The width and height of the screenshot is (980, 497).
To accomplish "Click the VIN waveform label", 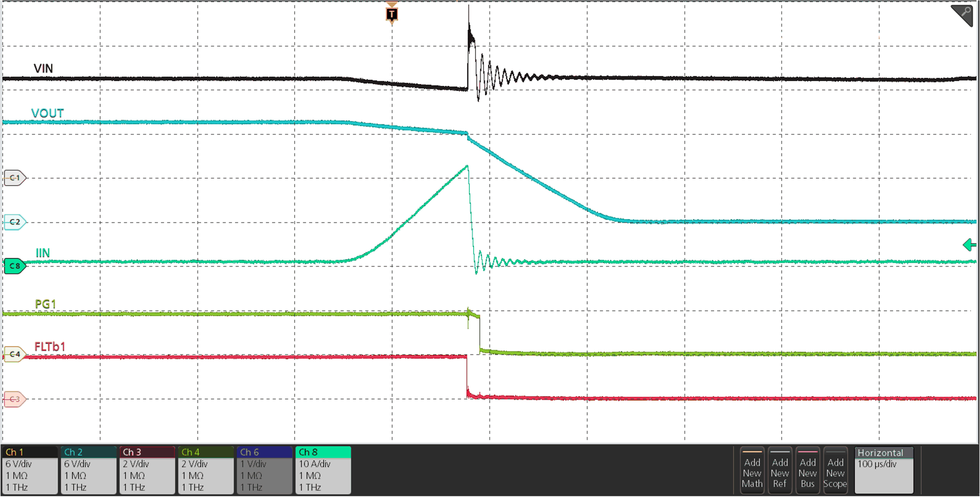I will click(x=43, y=68).
